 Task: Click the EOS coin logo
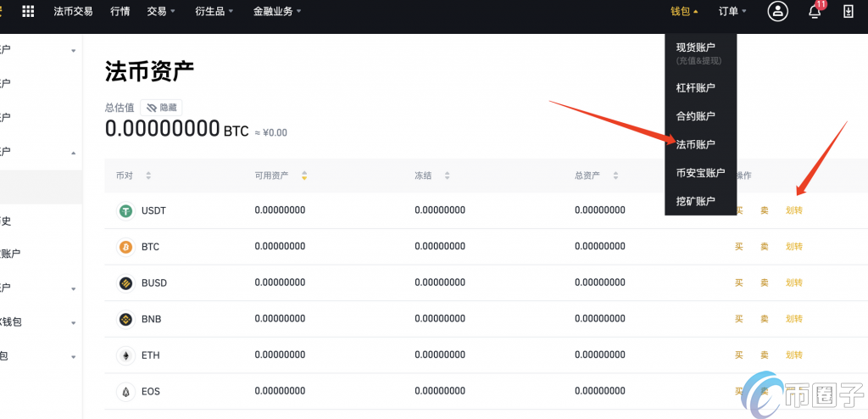coord(126,392)
